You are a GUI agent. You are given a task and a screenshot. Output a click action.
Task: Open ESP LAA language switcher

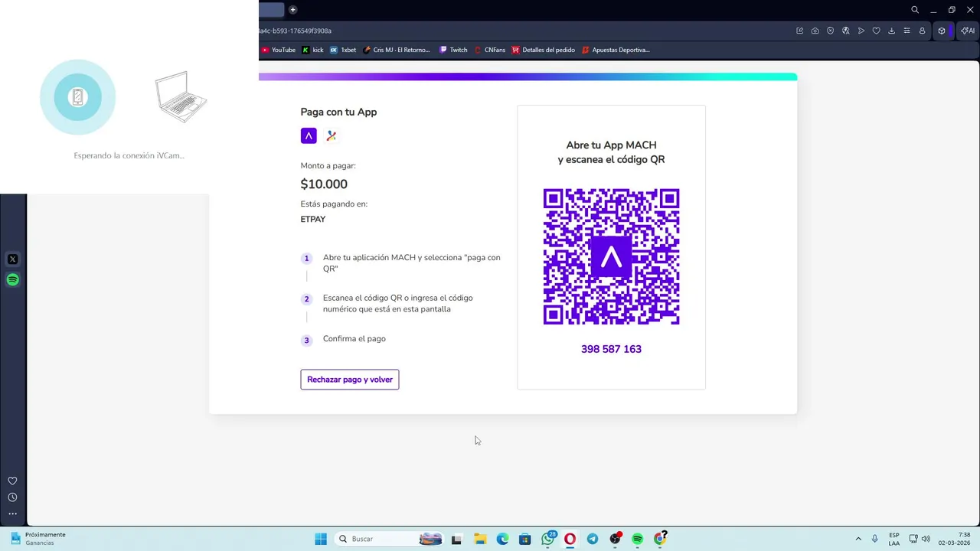[894, 539]
